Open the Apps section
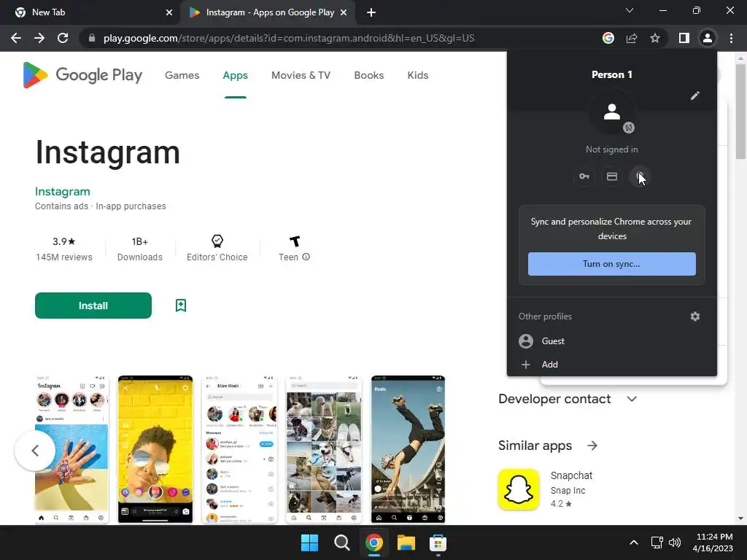The image size is (747, 560). (x=236, y=75)
